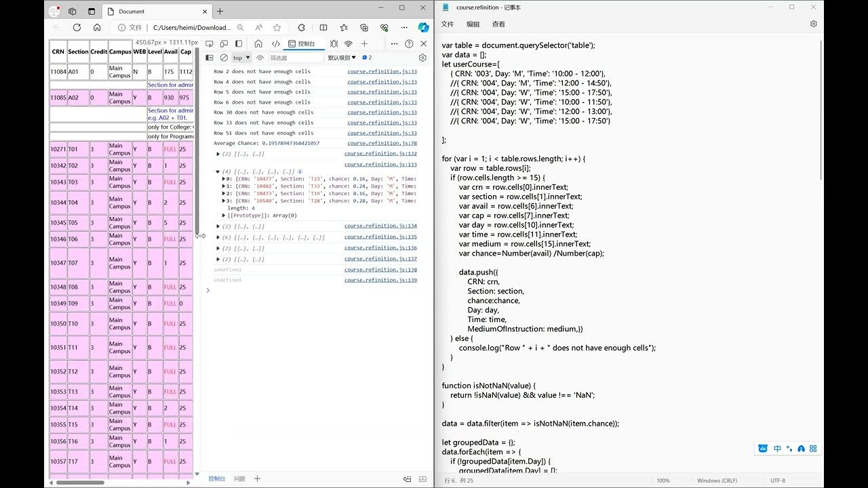Toggle the console sidebar
The height and width of the screenshot is (488, 868).
210,58
